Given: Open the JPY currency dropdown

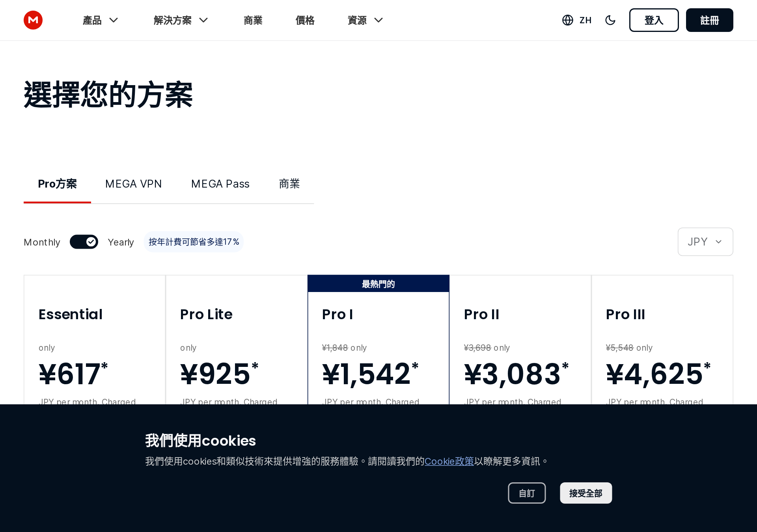Looking at the screenshot, I should 705,242.
